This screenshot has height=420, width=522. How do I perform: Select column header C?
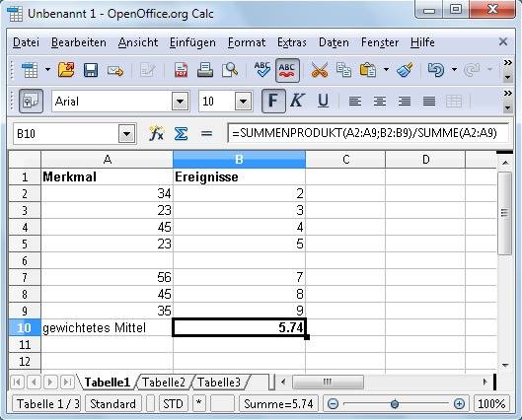click(345, 160)
